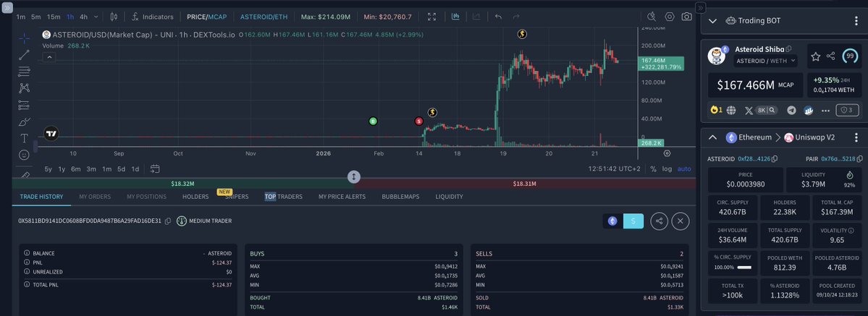This screenshot has width=868, height=316.
Task: Copy the Asteroid Shiba token name
Action: (x=789, y=49)
